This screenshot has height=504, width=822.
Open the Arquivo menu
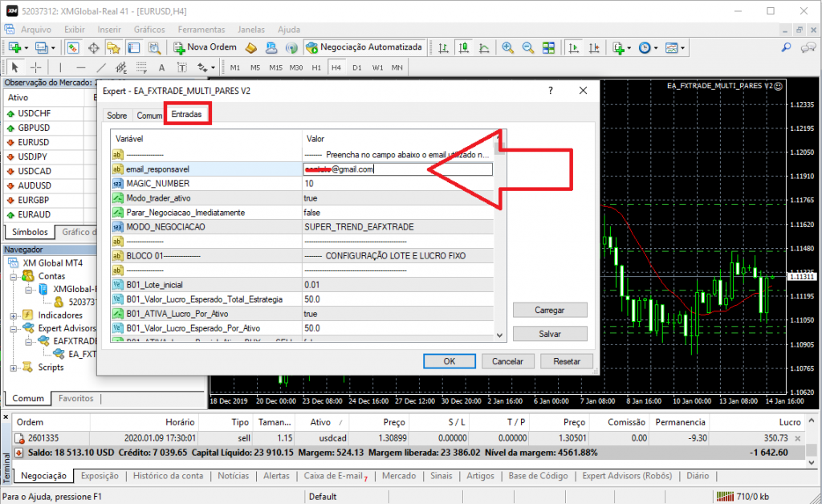click(x=35, y=30)
